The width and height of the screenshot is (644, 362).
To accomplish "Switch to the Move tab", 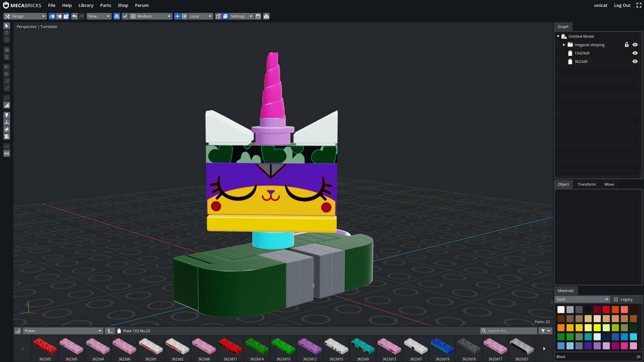I will [x=609, y=184].
